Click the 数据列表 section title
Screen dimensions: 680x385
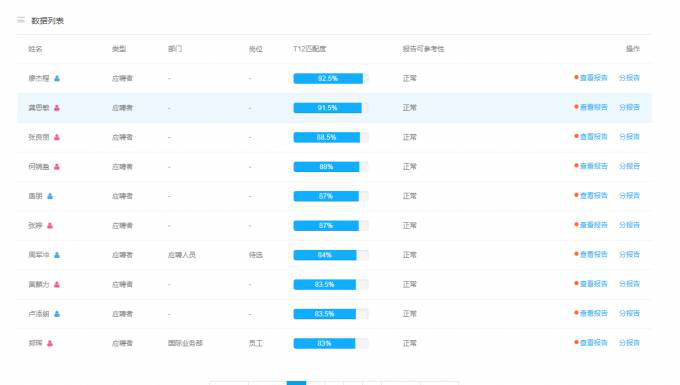[x=48, y=20]
